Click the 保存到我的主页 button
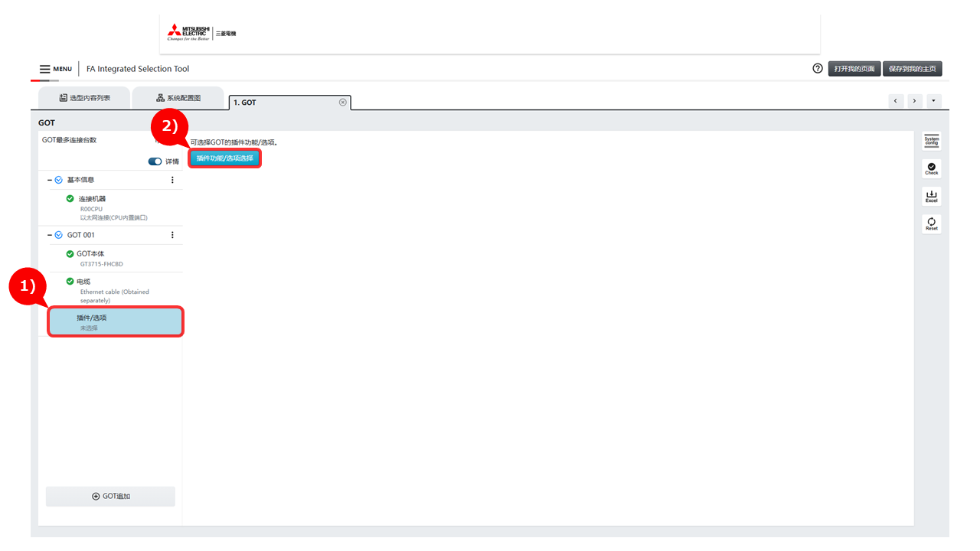 point(912,69)
